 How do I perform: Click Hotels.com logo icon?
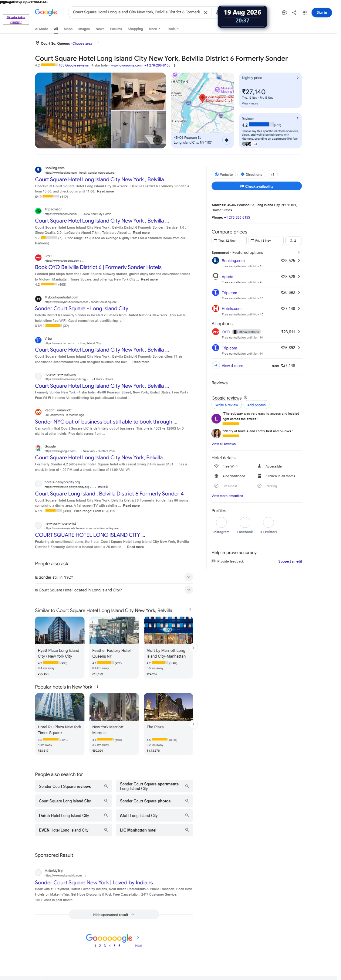click(x=215, y=308)
